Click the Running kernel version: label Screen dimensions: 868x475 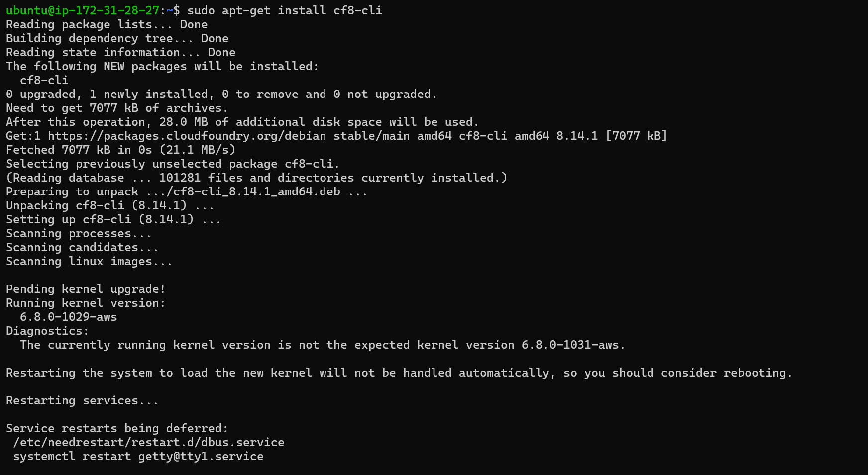pyautogui.click(x=86, y=303)
